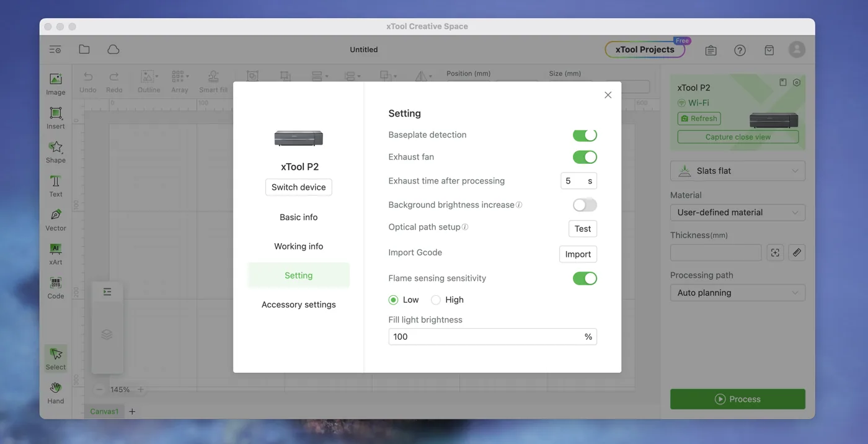Open the folder icon in top bar
This screenshot has height=444, width=868.
pos(84,50)
